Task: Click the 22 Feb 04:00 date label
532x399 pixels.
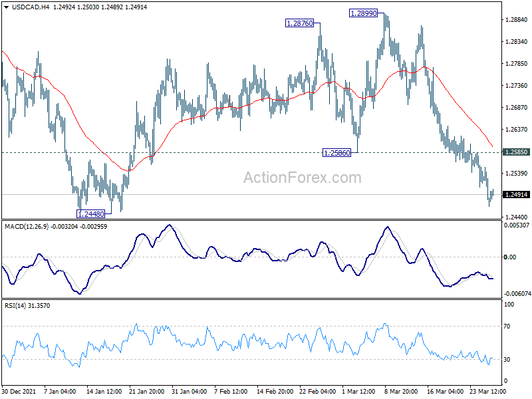Action: [318, 392]
